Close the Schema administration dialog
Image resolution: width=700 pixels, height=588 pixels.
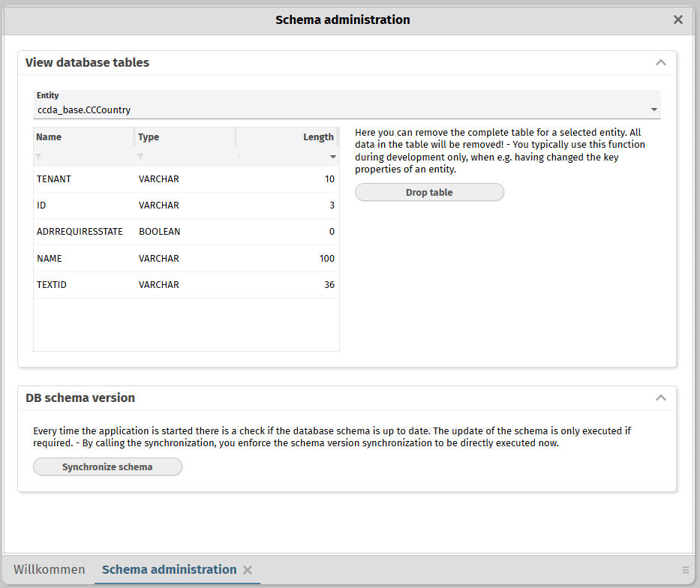coord(678,20)
